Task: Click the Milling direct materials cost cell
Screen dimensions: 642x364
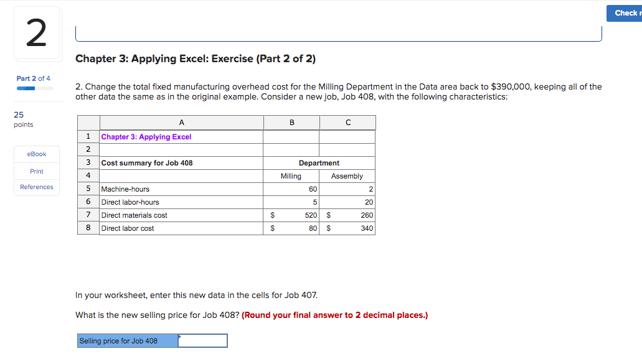Action: pos(291,215)
